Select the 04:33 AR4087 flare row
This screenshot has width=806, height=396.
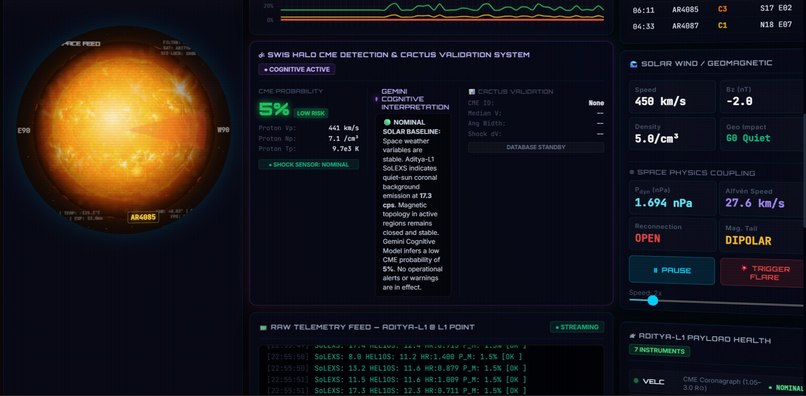tap(712, 25)
